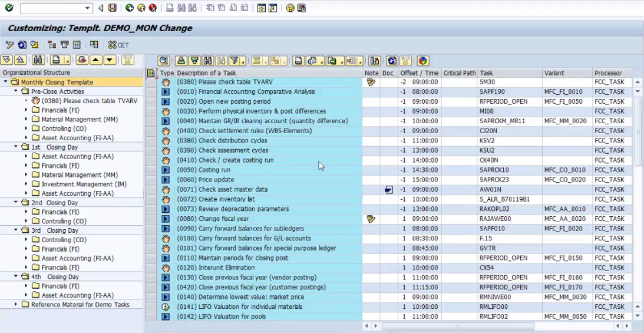Collapse the Pre-Close Activities tree node
The image size is (644, 333).
click(x=16, y=91)
